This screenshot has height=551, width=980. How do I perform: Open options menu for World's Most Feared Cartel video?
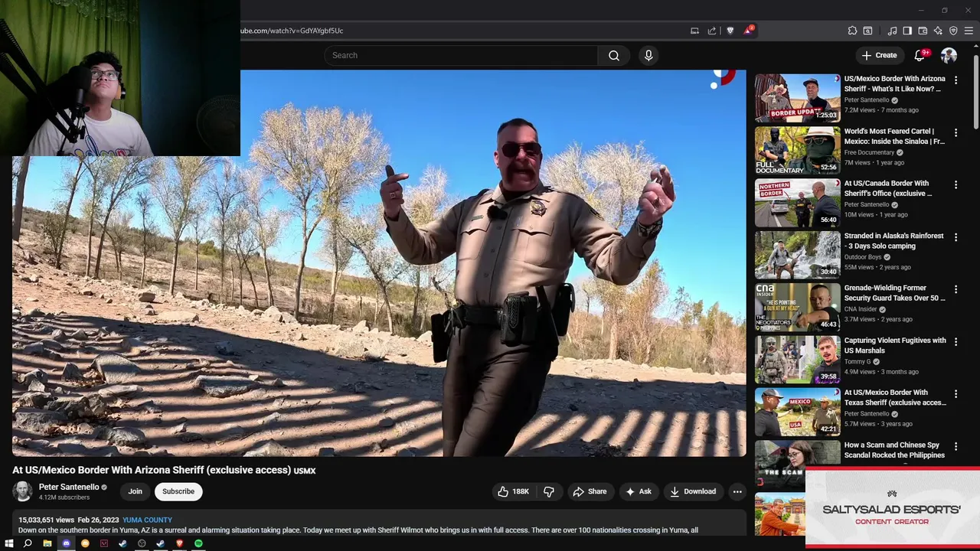pos(955,132)
